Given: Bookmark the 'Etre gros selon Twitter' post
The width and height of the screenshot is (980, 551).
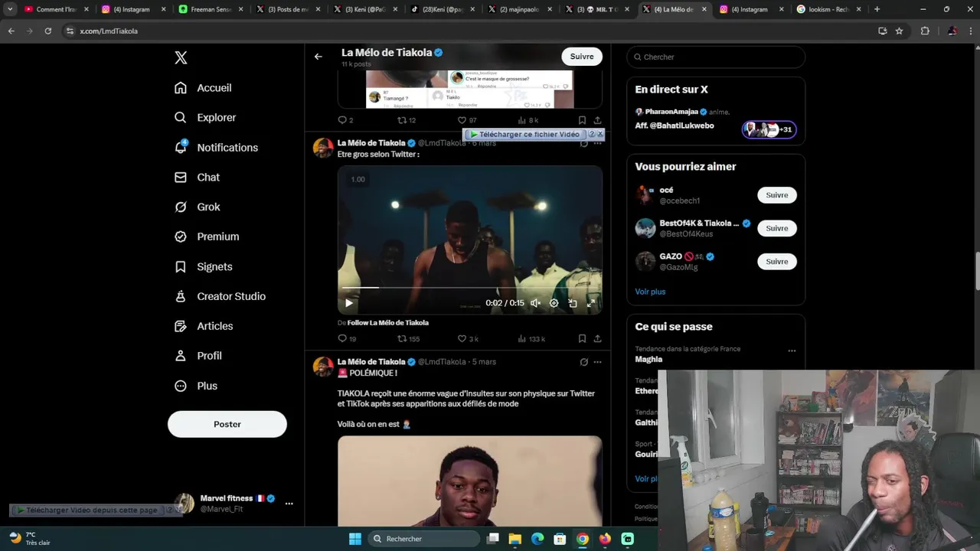Looking at the screenshot, I should coord(582,339).
